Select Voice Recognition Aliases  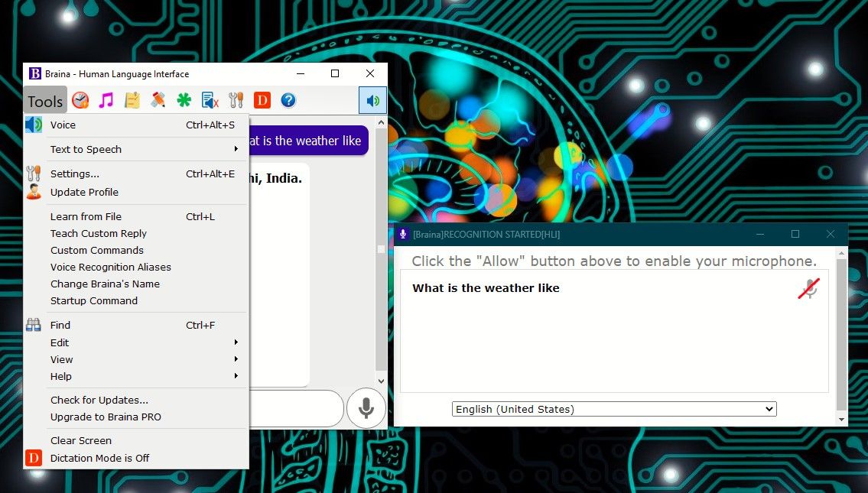point(136,268)
